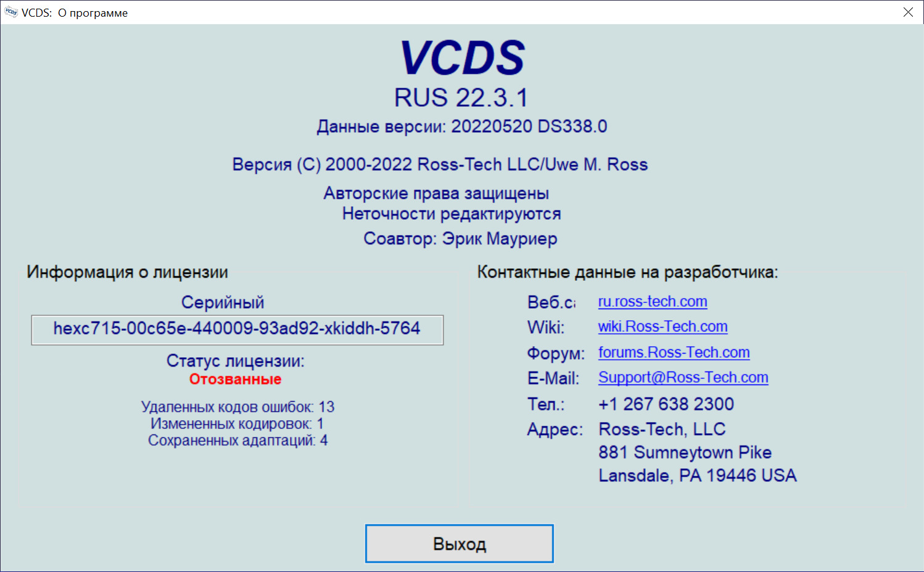Click the Сохраненных адаптаций counter

[237, 441]
